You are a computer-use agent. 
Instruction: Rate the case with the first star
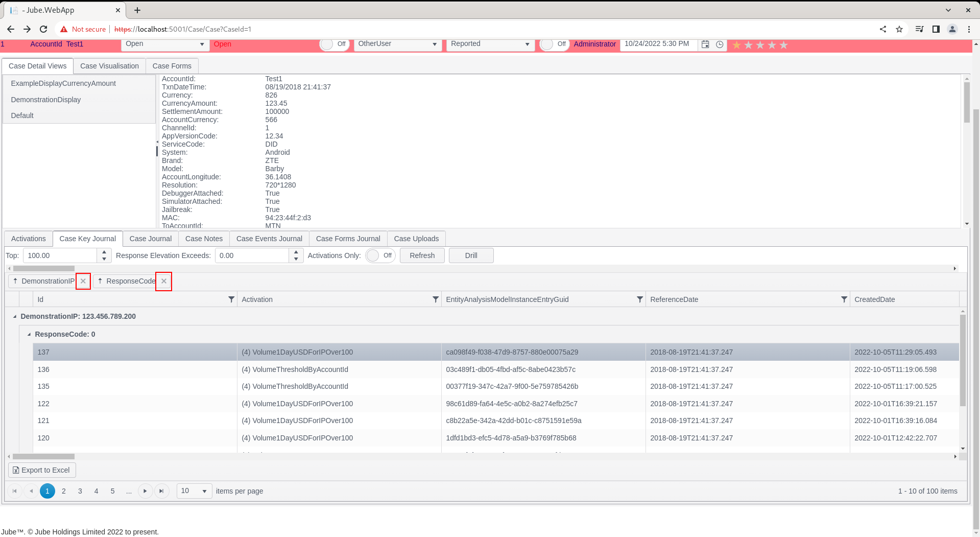pyautogui.click(x=737, y=45)
